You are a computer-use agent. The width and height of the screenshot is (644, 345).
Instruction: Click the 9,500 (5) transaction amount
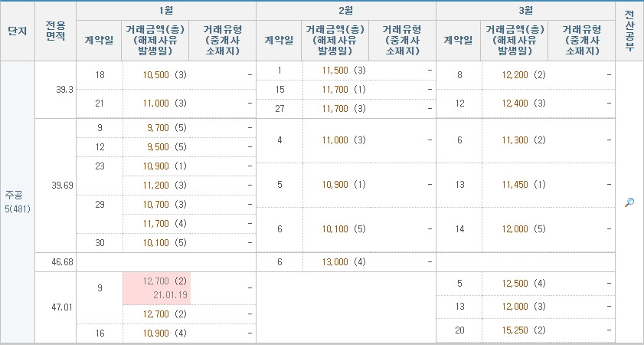point(167,146)
